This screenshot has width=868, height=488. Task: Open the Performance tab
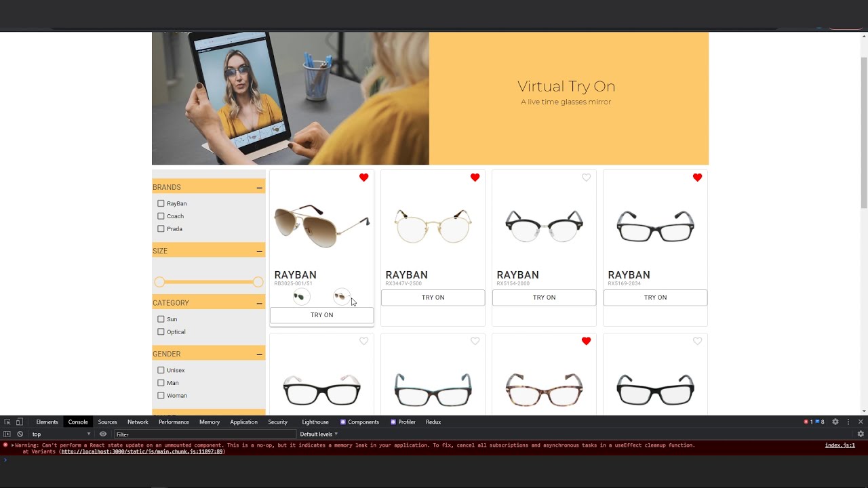(174, 422)
